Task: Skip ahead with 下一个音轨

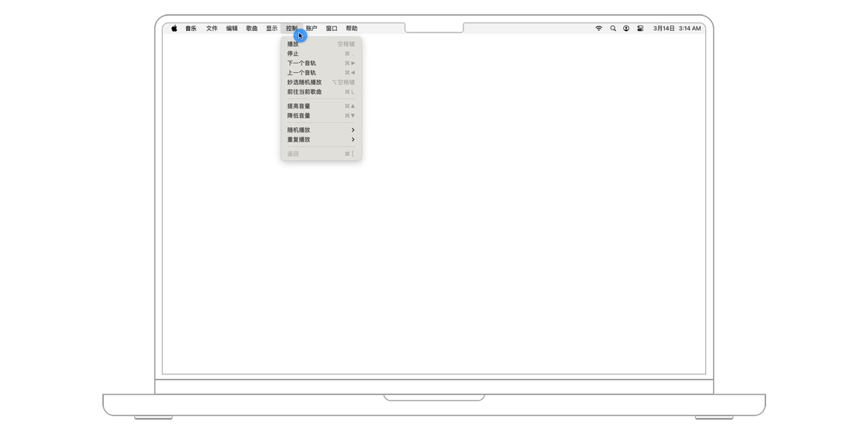Action: coord(321,63)
